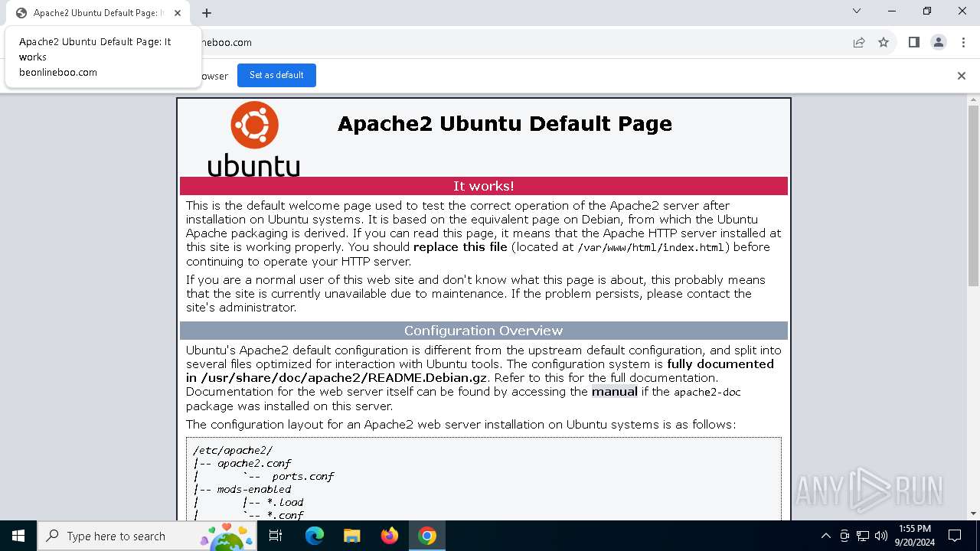Dismiss the default browser infobar
Viewport: 980px width, 551px height.
(x=962, y=75)
